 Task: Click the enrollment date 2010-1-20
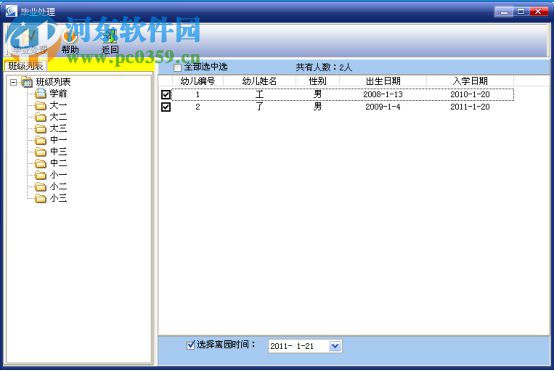click(x=470, y=94)
